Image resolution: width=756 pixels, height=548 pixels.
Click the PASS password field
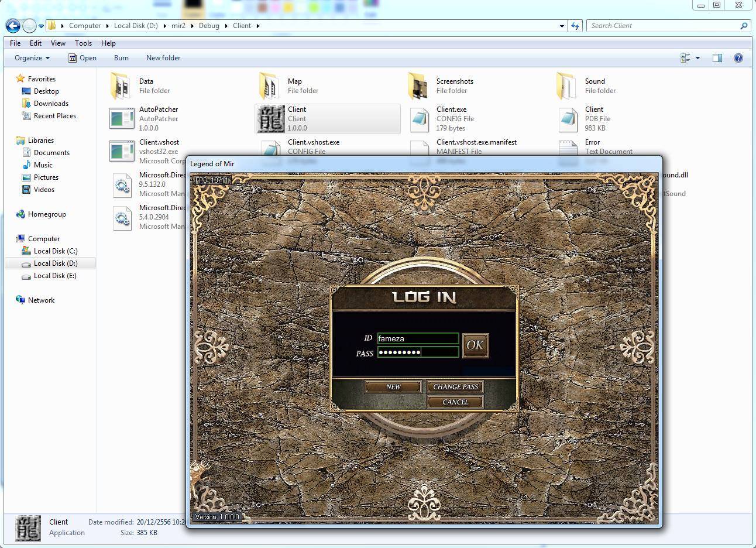coord(418,352)
